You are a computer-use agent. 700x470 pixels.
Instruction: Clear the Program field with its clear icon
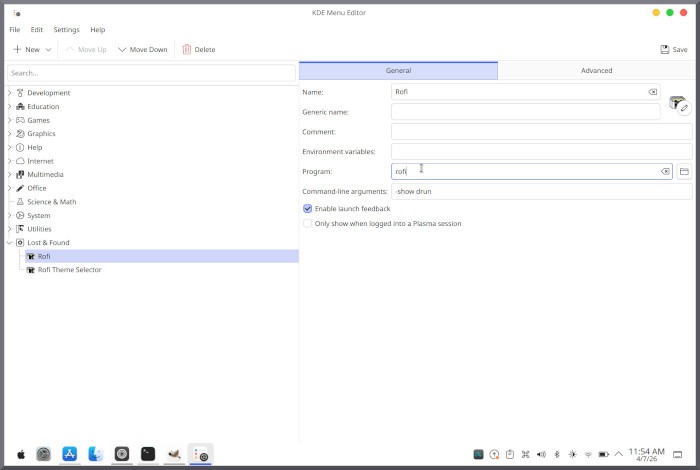pyautogui.click(x=665, y=172)
